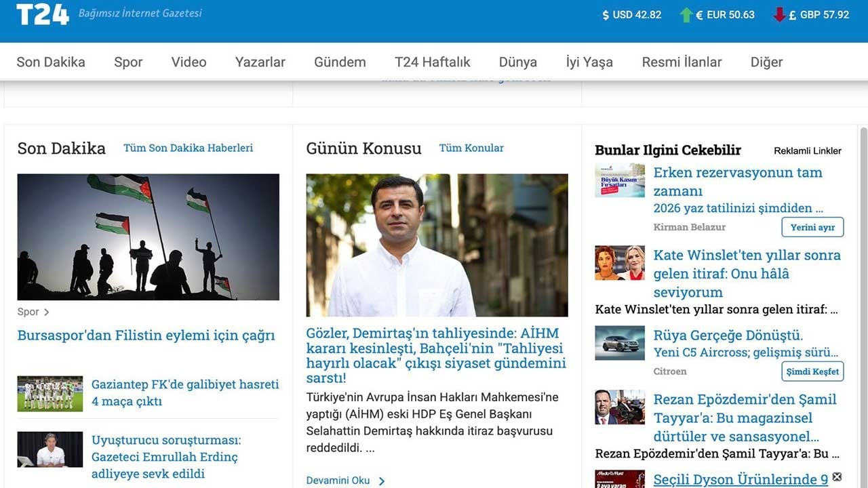Read the Bursaspor'dan Filistin eylemi headline

click(x=146, y=335)
